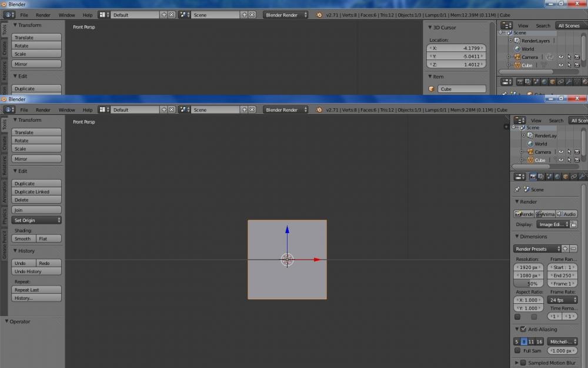Collapse History panel in tool shelf
Image resolution: width=588 pixels, height=368 pixels.
point(15,250)
